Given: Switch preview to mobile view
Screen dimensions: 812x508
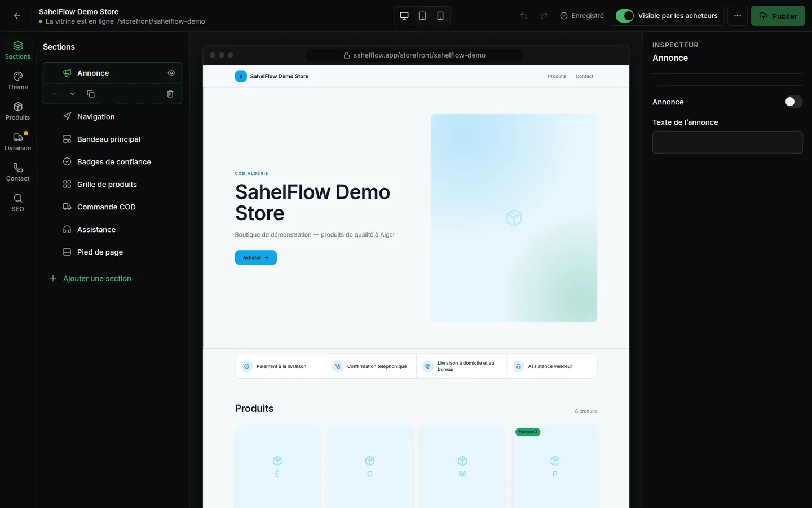Looking at the screenshot, I should [440, 16].
